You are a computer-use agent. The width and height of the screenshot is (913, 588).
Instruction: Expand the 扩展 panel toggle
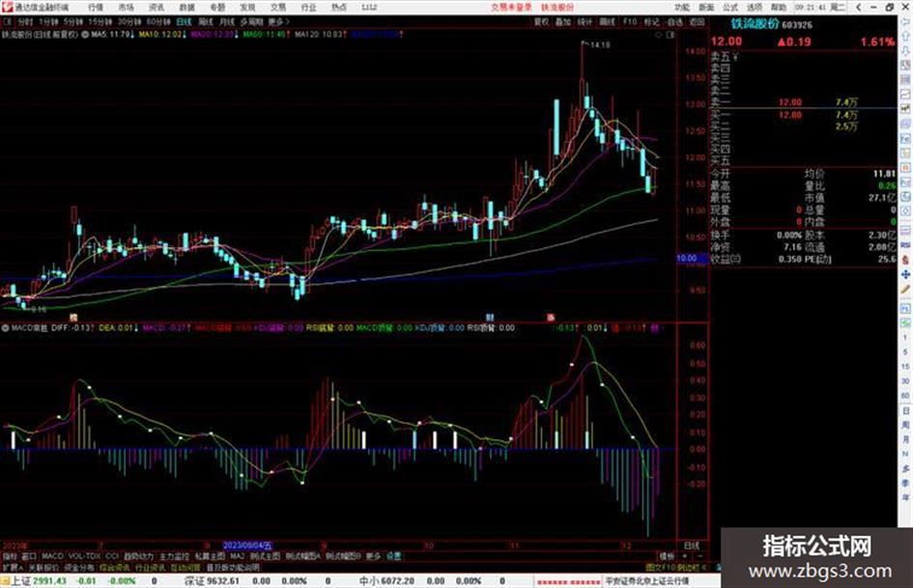(12, 568)
